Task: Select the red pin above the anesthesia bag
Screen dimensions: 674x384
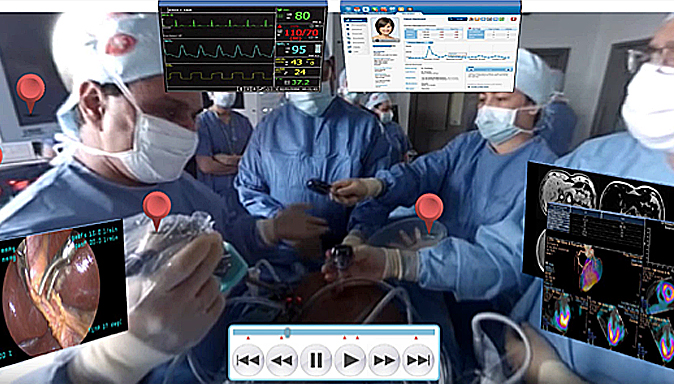Action: (156, 209)
